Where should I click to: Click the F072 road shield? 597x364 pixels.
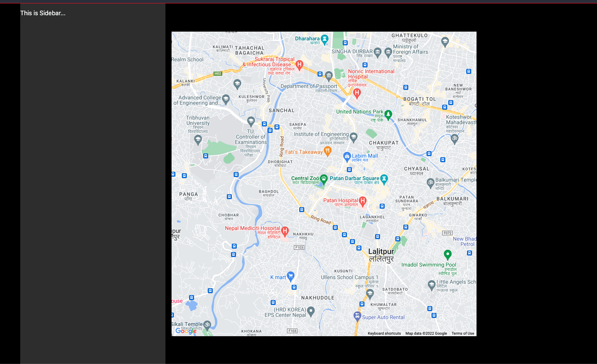(448, 233)
